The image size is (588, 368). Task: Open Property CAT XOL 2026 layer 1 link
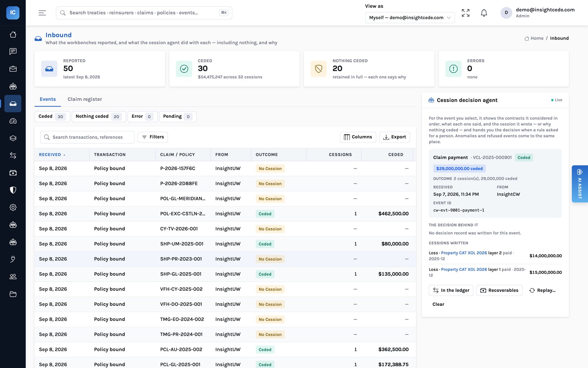click(x=464, y=270)
